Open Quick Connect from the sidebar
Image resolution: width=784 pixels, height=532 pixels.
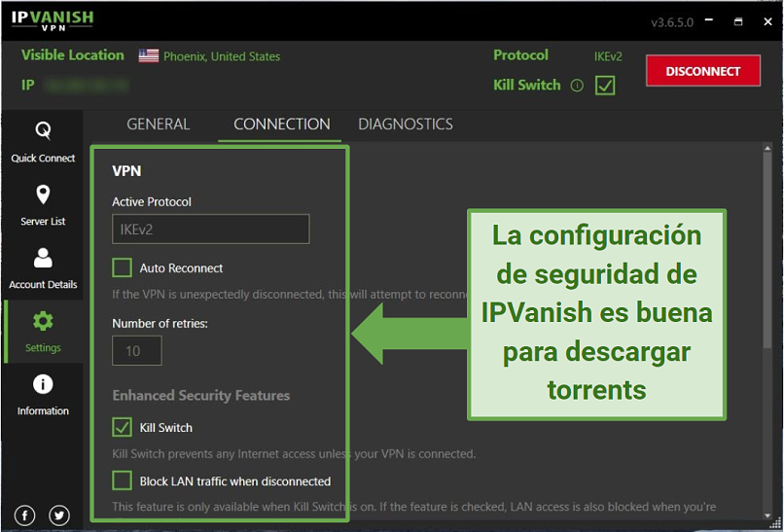tap(43, 143)
